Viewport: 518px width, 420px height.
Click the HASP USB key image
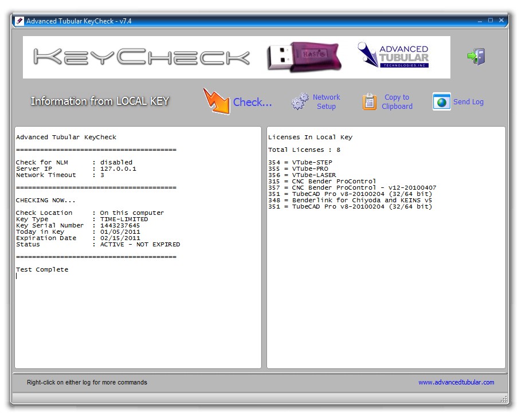(x=304, y=57)
